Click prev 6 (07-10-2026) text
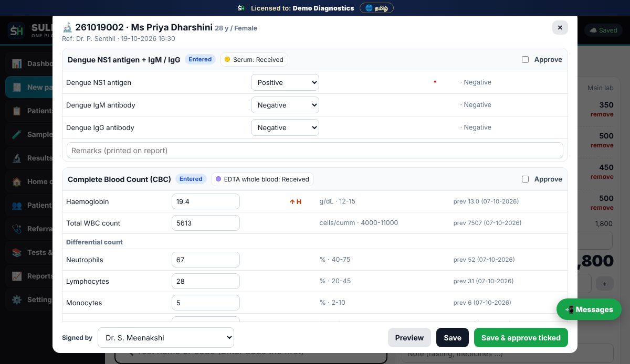The height and width of the screenshot is (364, 630). (x=482, y=303)
